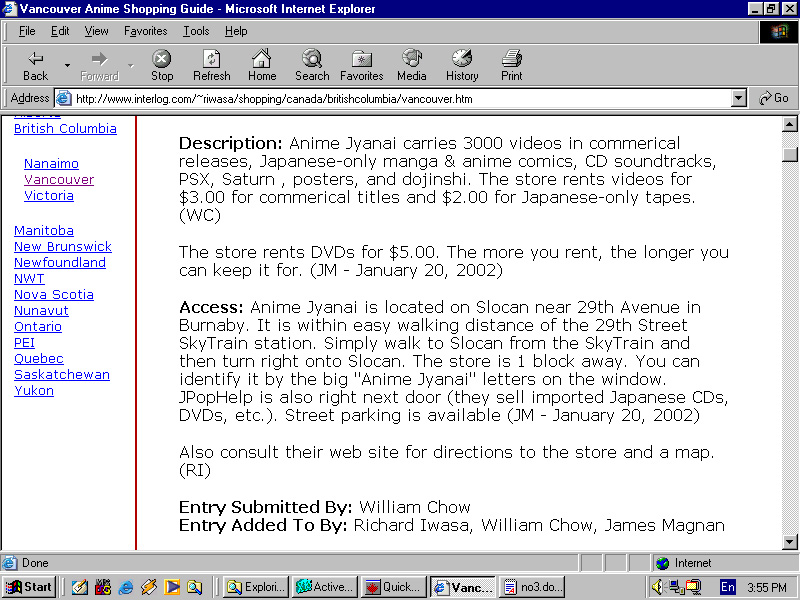This screenshot has width=800, height=600.
Task: Click the Quick Launch magnifier folder icon
Action: (194, 588)
